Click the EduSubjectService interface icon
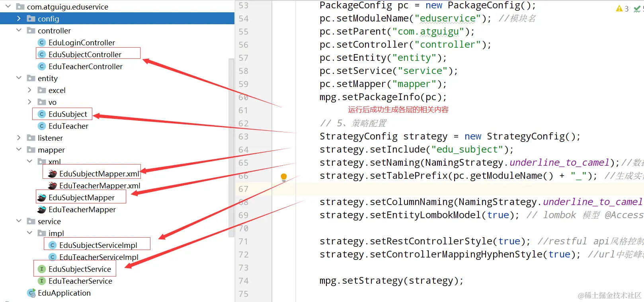The width and height of the screenshot is (644, 302). tap(42, 269)
